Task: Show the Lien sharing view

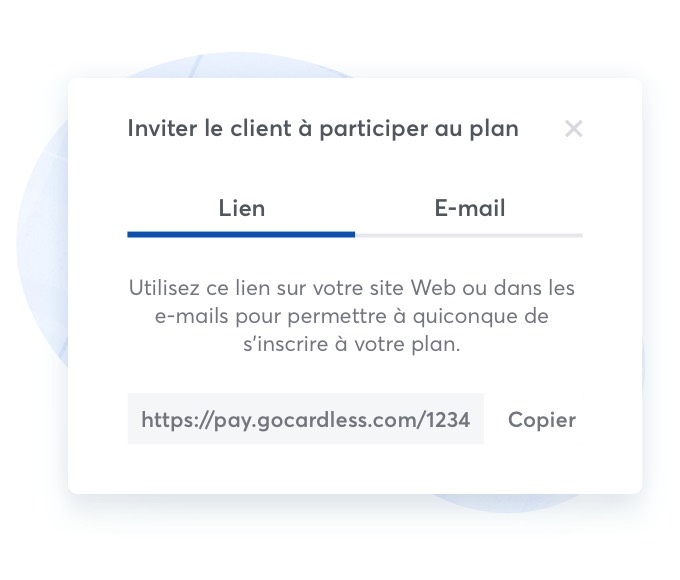Action: 242,209
